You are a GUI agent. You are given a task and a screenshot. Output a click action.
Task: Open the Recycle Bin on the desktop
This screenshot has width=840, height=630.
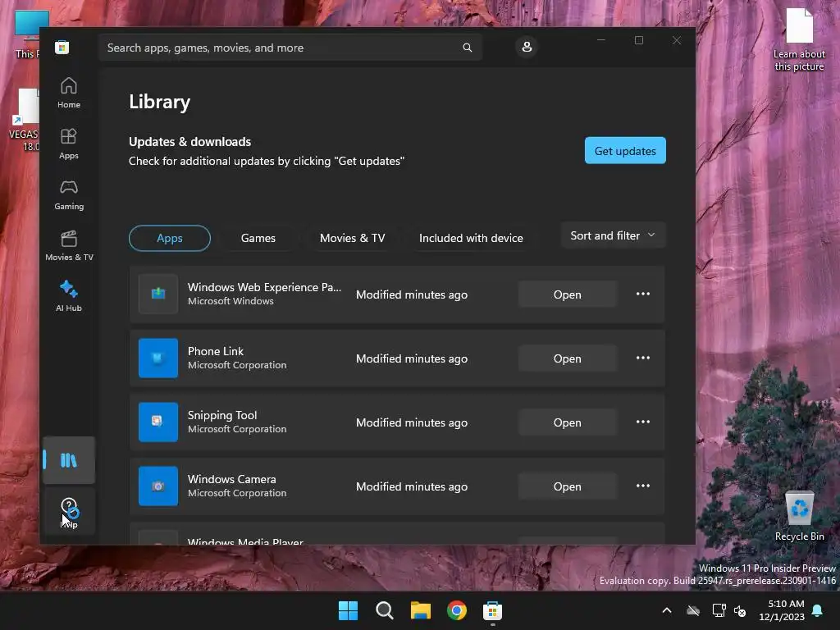799,515
